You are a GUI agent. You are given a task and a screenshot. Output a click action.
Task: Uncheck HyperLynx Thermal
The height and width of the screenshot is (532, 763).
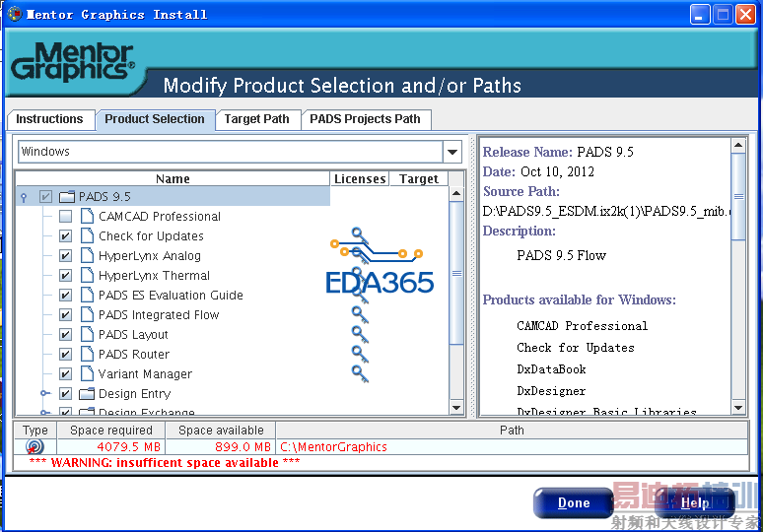pos(65,275)
